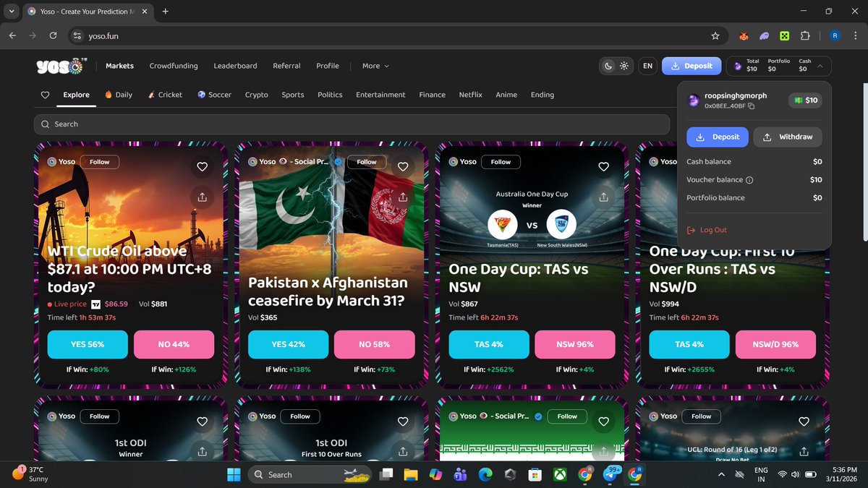Pick TAS 4% on TAS vs NSW
The image size is (868, 488).
(x=489, y=344)
